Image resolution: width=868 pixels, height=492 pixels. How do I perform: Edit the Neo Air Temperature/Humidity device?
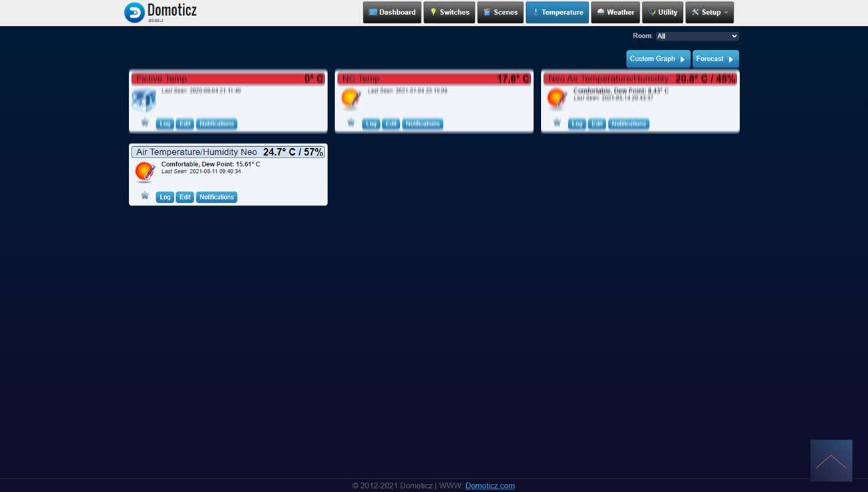pyautogui.click(x=597, y=124)
